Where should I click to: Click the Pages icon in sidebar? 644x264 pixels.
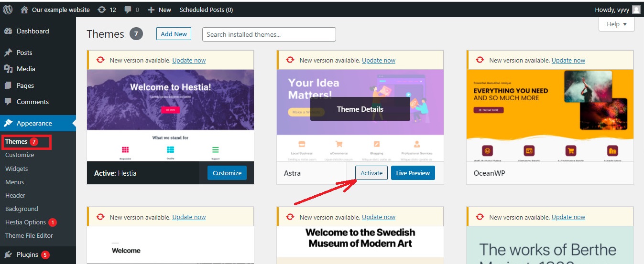point(8,85)
